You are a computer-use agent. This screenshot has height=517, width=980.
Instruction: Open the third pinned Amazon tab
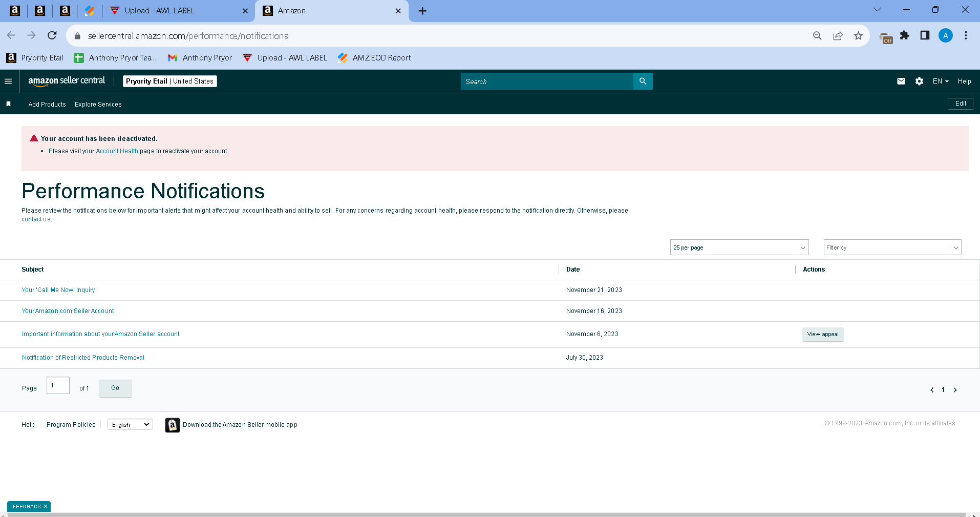pyautogui.click(x=65, y=11)
